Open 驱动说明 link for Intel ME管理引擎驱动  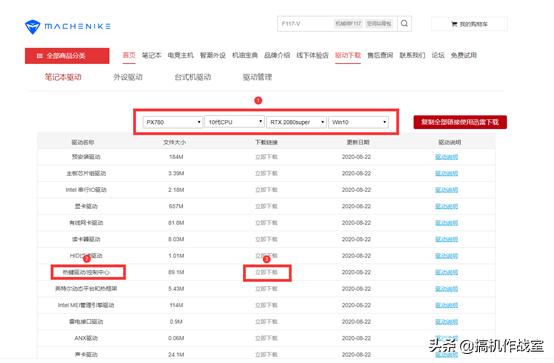[447, 305]
